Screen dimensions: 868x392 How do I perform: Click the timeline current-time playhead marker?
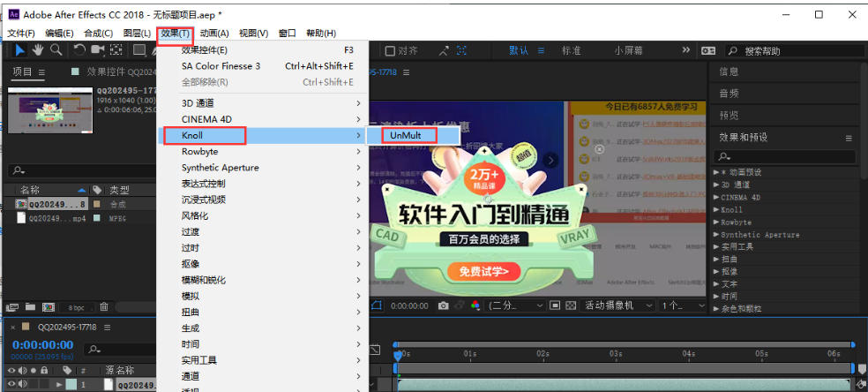pyautogui.click(x=397, y=354)
